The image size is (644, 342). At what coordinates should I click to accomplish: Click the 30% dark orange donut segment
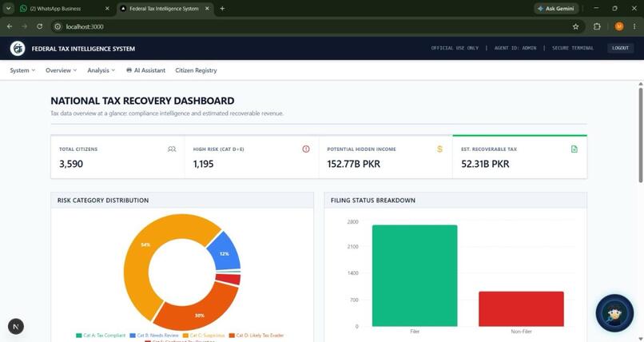click(200, 310)
